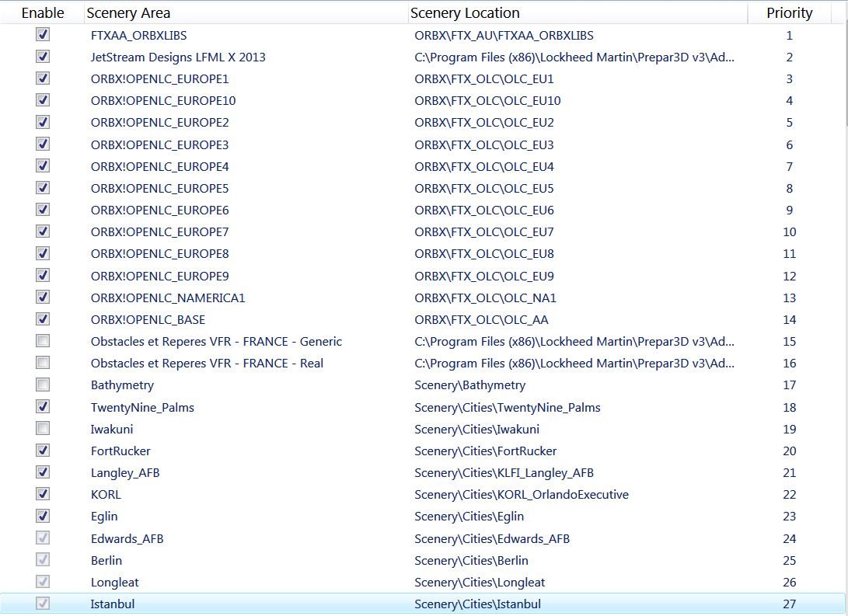Toggle the Berlin scenery checkbox
The height and width of the screenshot is (616, 848).
43,559
